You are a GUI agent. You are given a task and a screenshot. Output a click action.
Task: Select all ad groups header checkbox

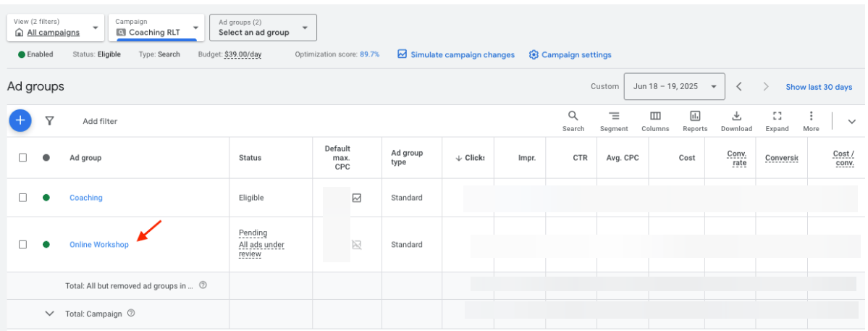pyautogui.click(x=23, y=158)
